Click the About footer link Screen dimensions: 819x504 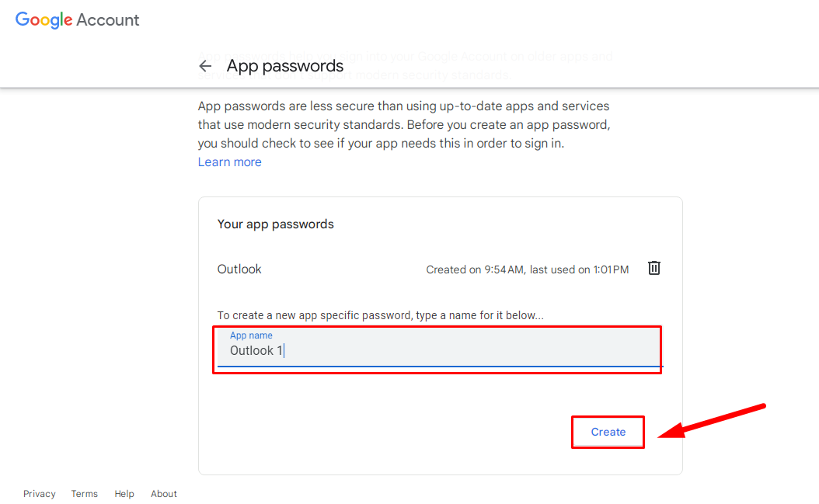click(x=163, y=493)
